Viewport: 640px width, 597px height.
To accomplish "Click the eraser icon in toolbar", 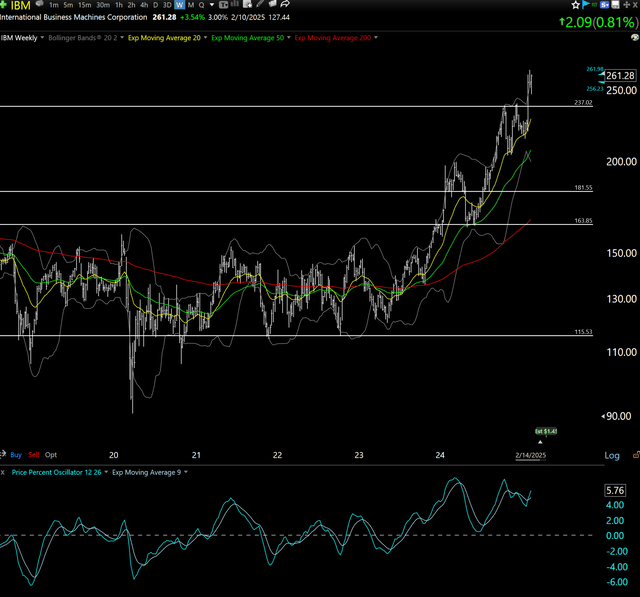I will point(273,4).
